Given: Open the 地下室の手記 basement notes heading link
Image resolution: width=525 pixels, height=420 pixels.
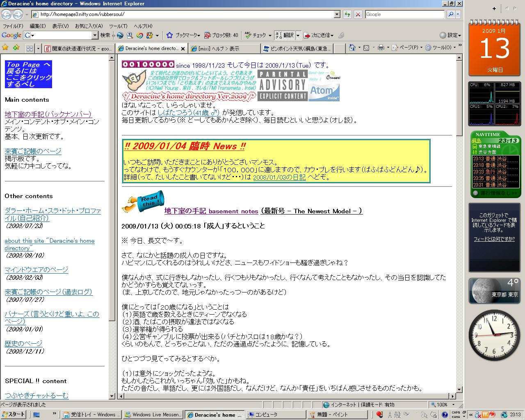Looking at the screenshot, I should coord(211,211).
